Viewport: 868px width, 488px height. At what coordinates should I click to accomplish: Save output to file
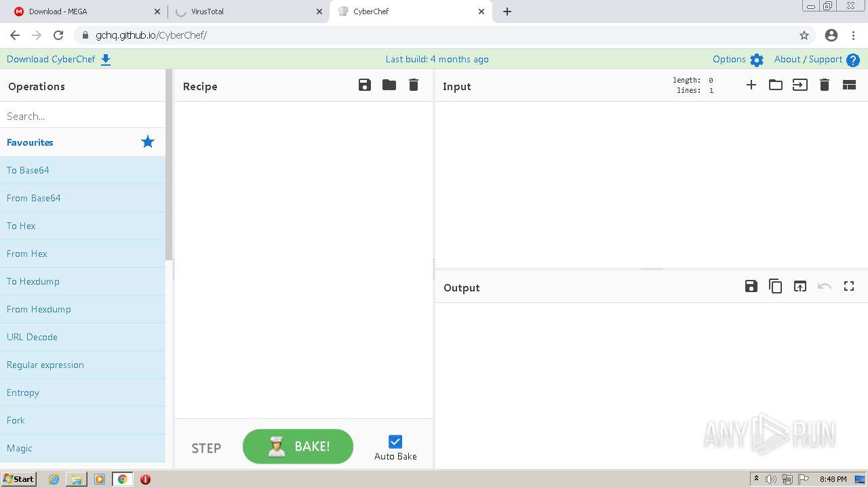(751, 286)
